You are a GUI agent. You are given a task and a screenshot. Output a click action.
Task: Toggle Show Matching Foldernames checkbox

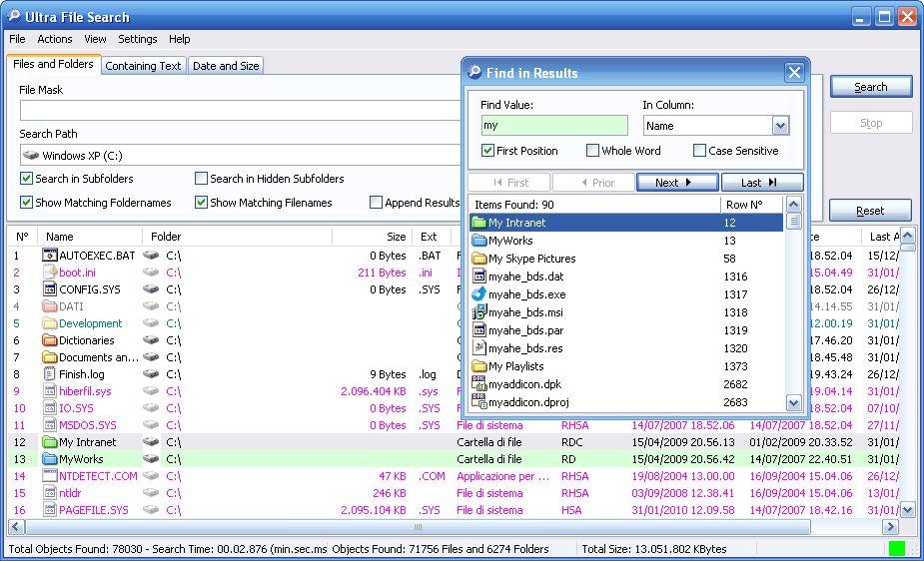tap(26, 202)
